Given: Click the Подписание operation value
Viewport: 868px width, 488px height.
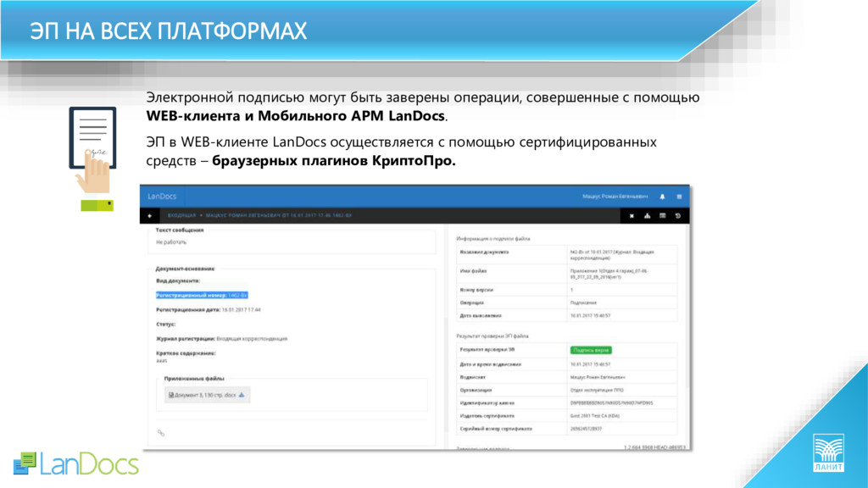Looking at the screenshot, I should tap(583, 302).
